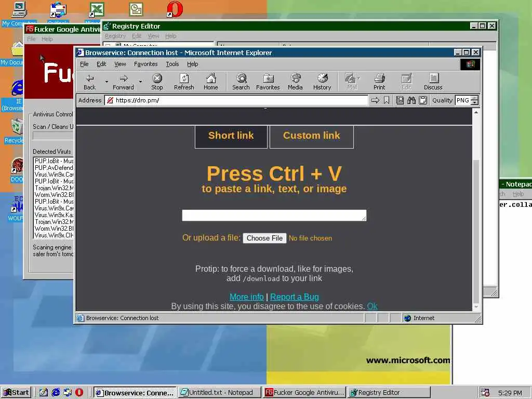Select Virus.Win9x.CIH in detected list

(54, 235)
